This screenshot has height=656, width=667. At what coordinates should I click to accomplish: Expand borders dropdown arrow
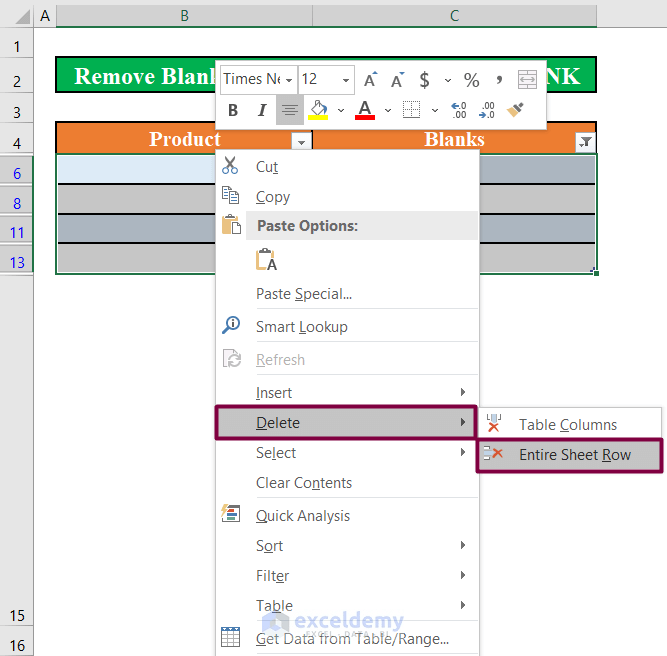435,111
